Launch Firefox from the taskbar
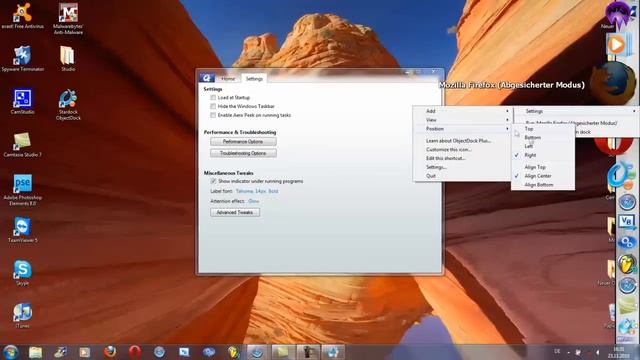This screenshot has width=640, height=360. (x=110, y=352)
